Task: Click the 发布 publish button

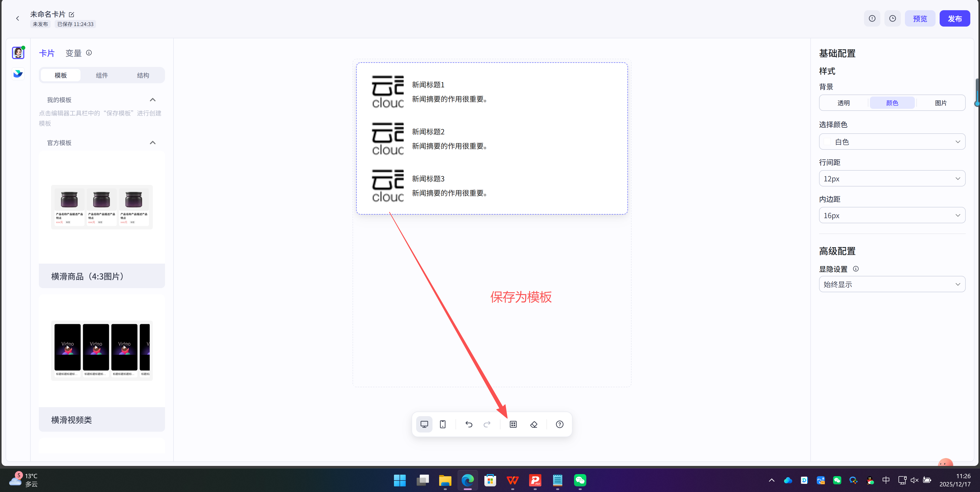Action: (x=954, y=18)
